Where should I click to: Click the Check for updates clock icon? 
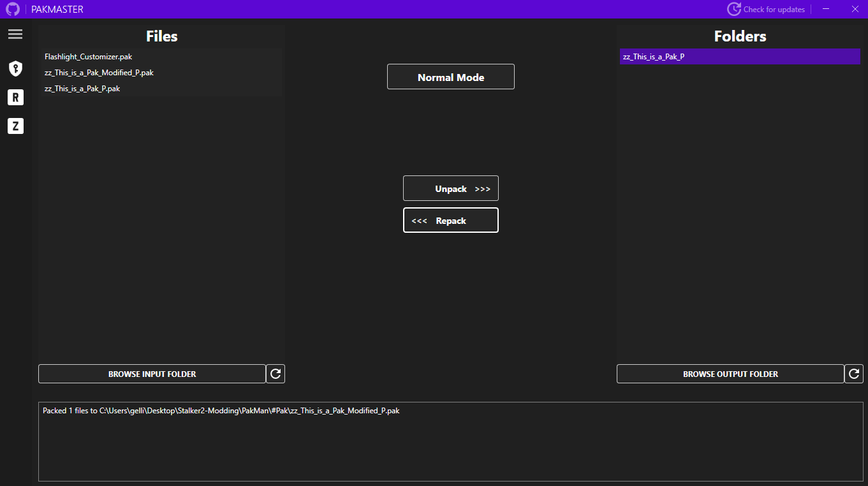click(734, 10)
